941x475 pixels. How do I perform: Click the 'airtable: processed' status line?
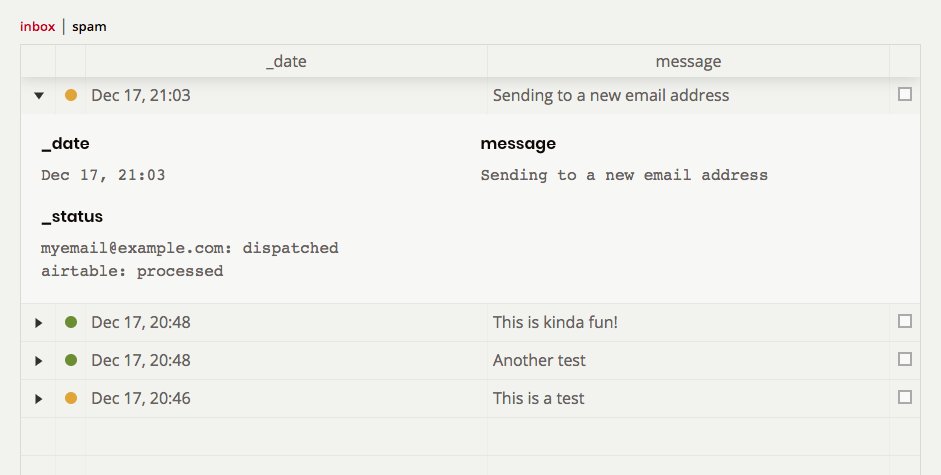pyautogui.click(x=132, y=271)
